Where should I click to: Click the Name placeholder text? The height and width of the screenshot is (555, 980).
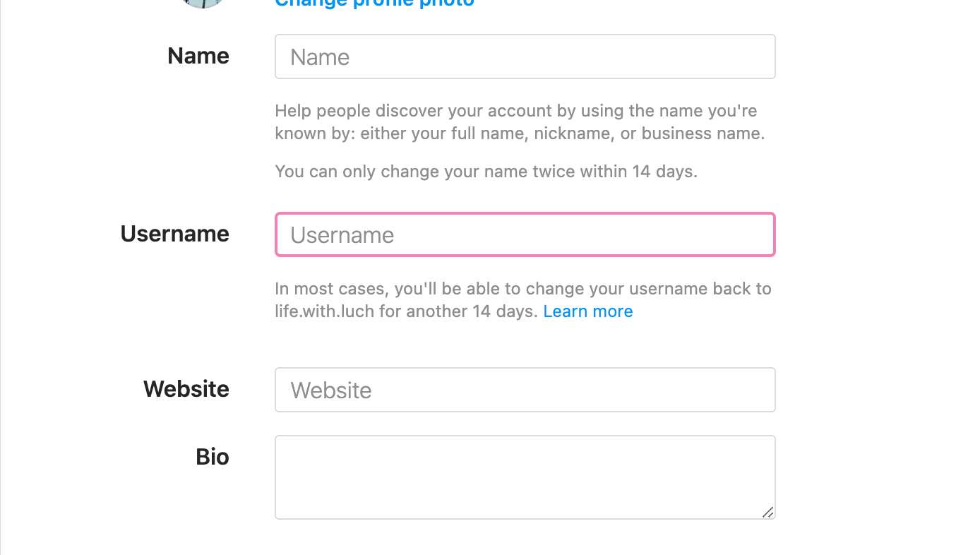(320, 56)
